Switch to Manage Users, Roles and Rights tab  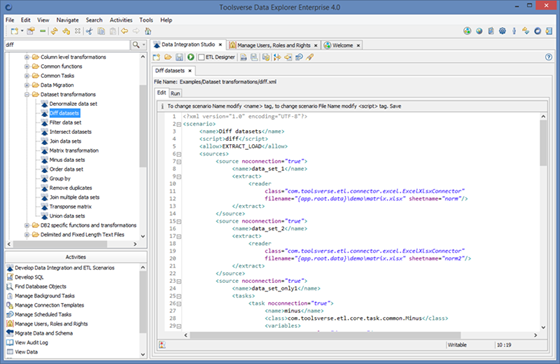point(274,45)
